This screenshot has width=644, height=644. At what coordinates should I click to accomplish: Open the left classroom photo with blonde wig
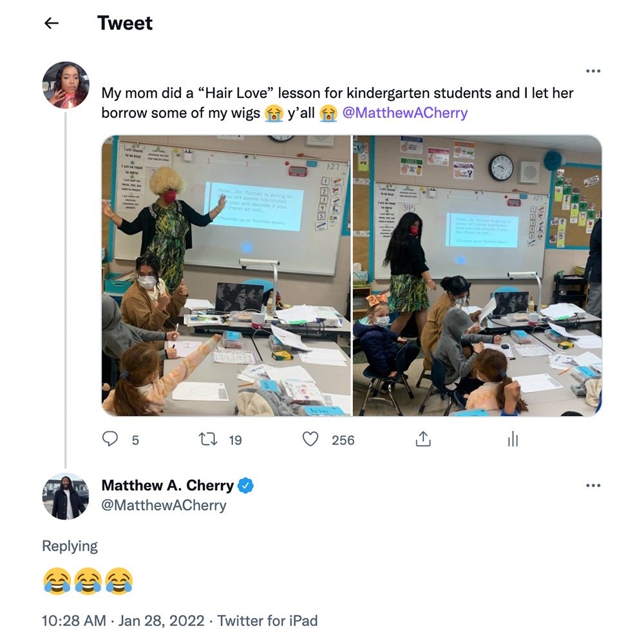(x=226, y=276)
